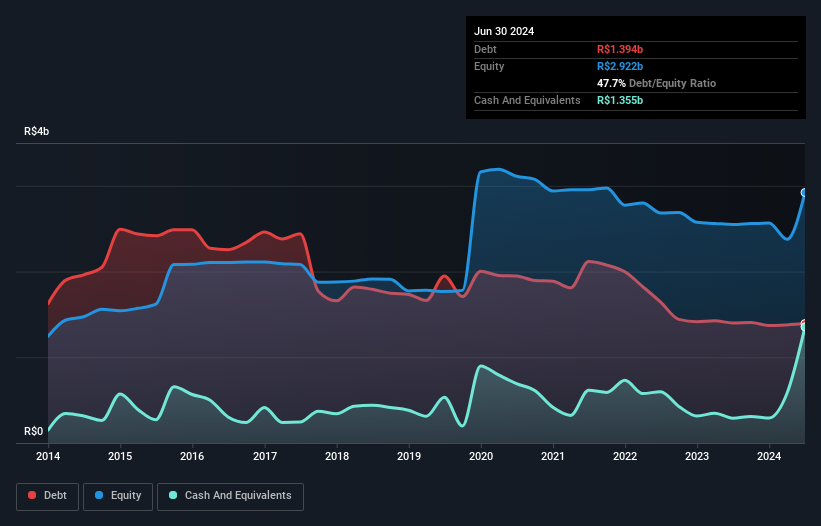
Task: Select the R$1.394b Debt value
Action: (620, 49)
